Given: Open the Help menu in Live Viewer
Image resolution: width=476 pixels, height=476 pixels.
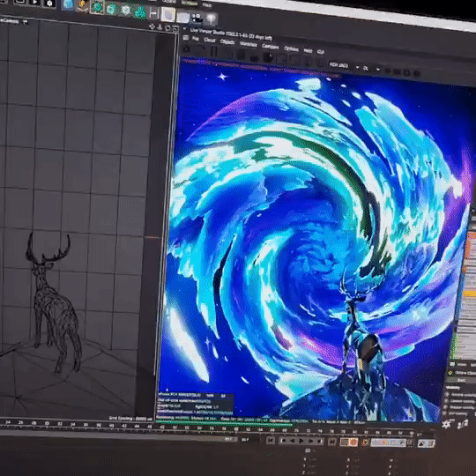Looking at the screenshot, I should (x=308, y=50).
